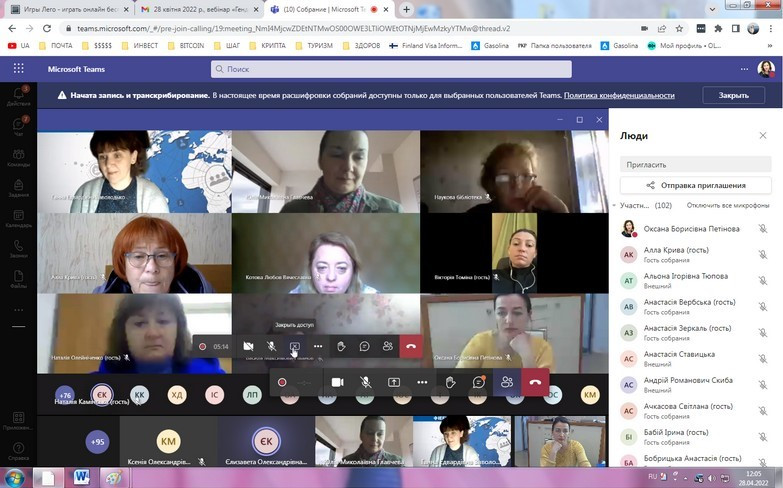Show participants in toolbar showing 05:14
This screenshot has height=488, width=783.
388,346
